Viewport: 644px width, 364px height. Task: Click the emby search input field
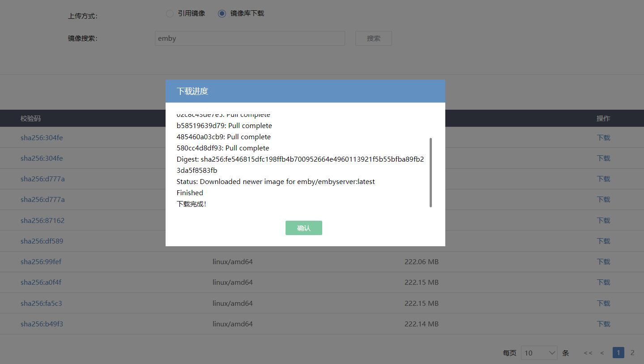point(250,38)
